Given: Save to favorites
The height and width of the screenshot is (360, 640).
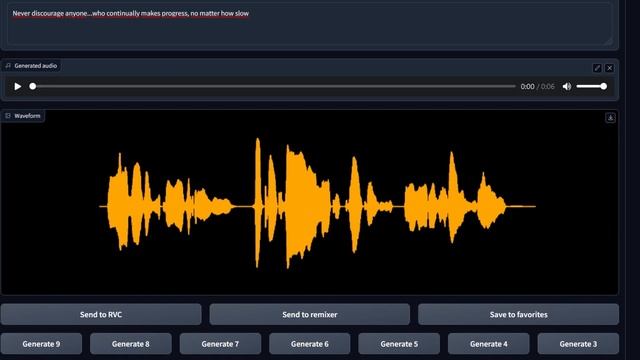Looking at the screenshot, I should point(518,314).
